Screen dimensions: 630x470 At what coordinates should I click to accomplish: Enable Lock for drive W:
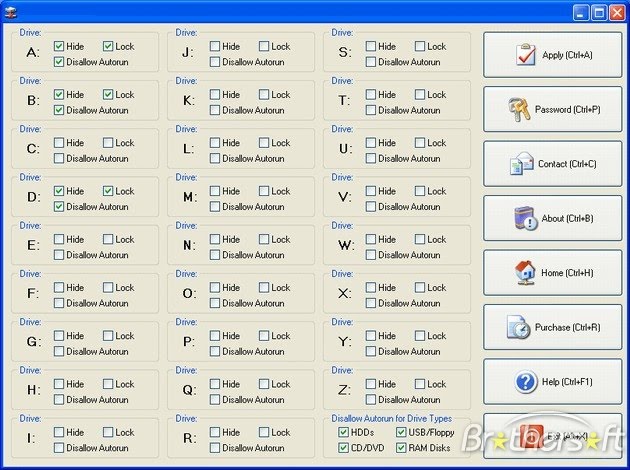(419, 239)
